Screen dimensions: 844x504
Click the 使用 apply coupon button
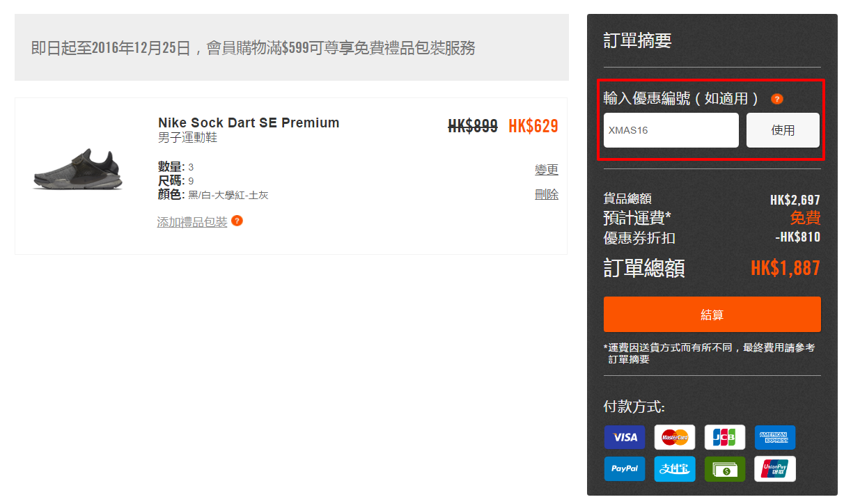click(x=783, y=130)
